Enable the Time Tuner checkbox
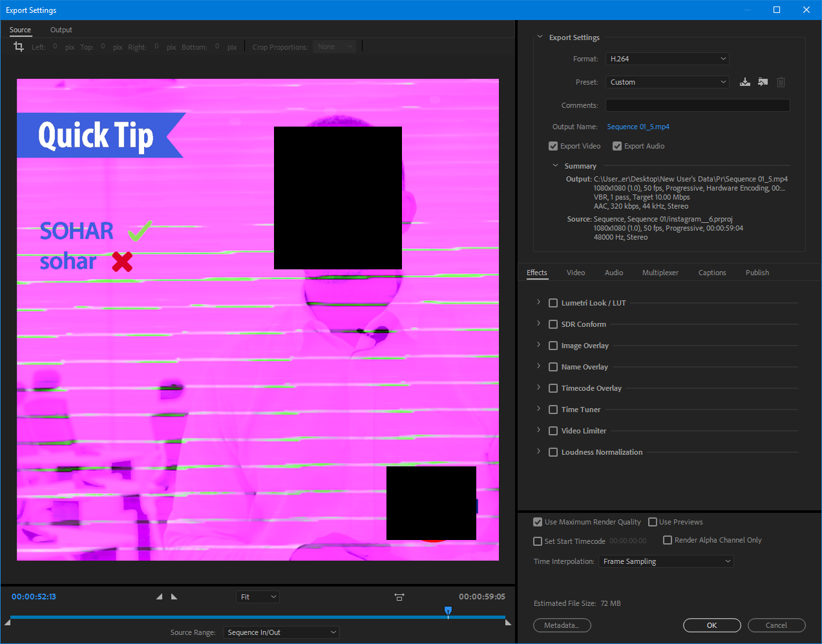The height and width of the screenshot is (644, 822). [x=553, y=410]
